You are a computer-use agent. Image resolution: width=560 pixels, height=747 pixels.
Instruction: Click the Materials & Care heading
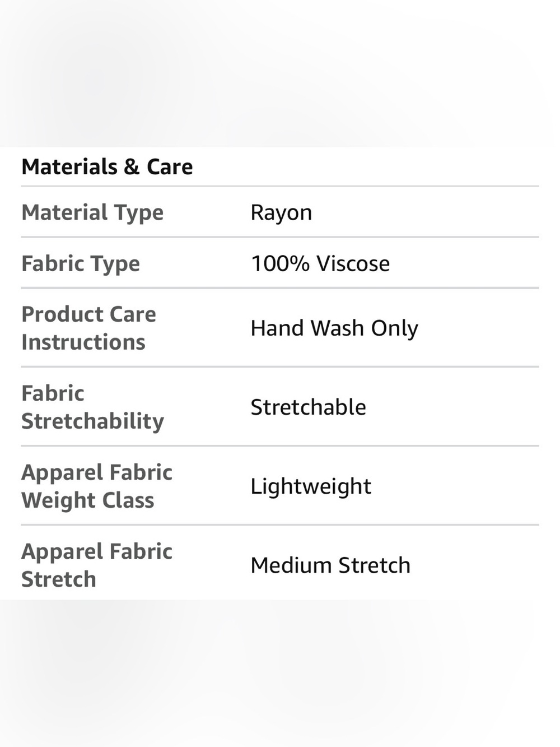[107, 167]
